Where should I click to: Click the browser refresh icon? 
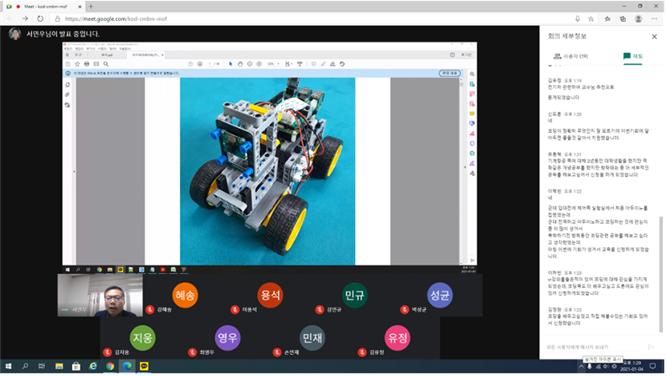point(40,19)
